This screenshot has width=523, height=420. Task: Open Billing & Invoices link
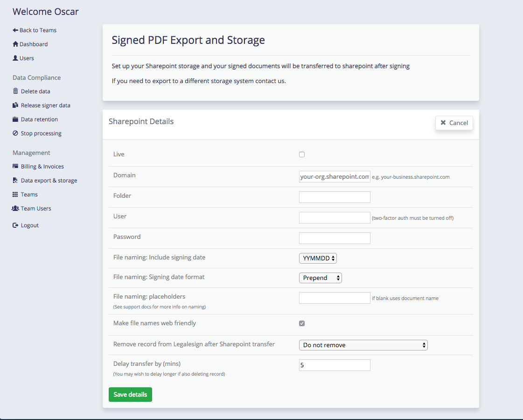tap(42, 166)
